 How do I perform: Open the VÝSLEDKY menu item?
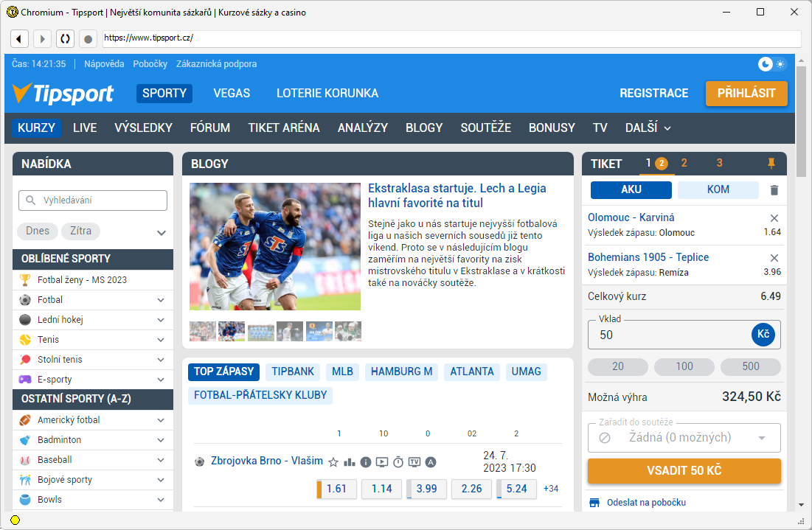pyautogui.click(x=144, y=128)
